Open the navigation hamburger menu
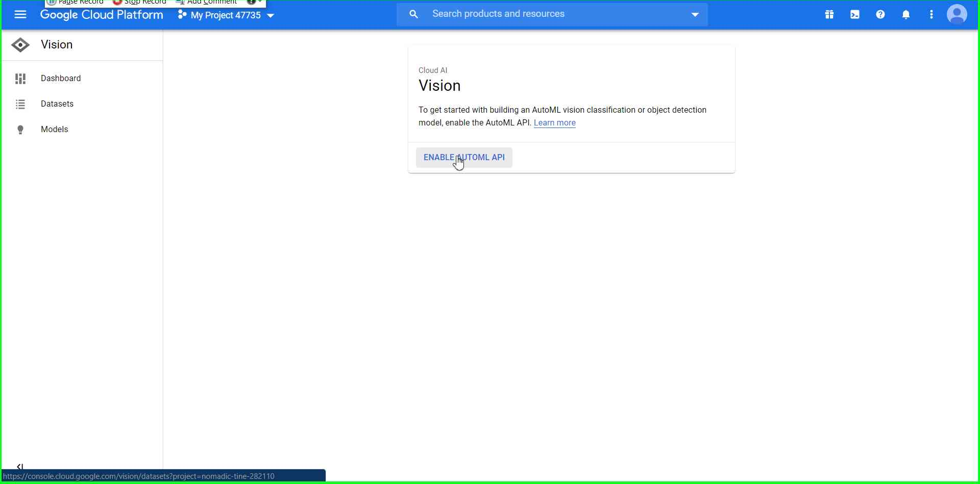Viewport: 980px width, 484px height. tap(20, 14)
